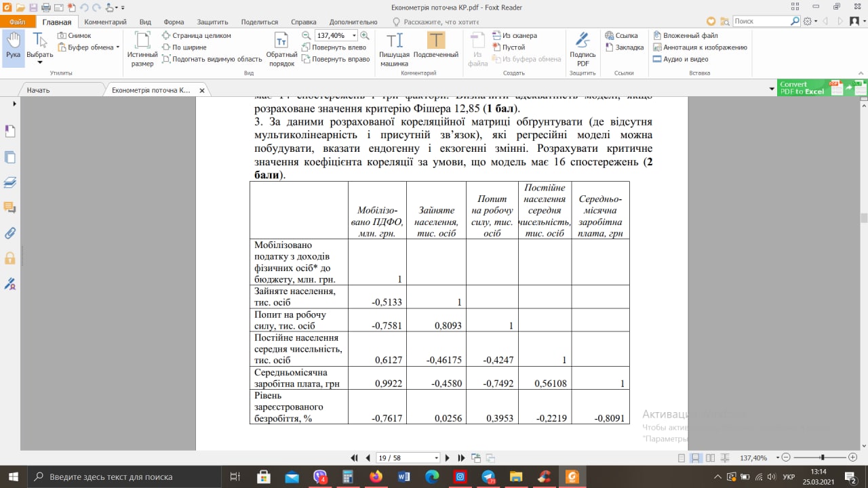This screenshot has width=868, height=488.
Task: Switch to facing pages display mode
Action: pos(710,458)
